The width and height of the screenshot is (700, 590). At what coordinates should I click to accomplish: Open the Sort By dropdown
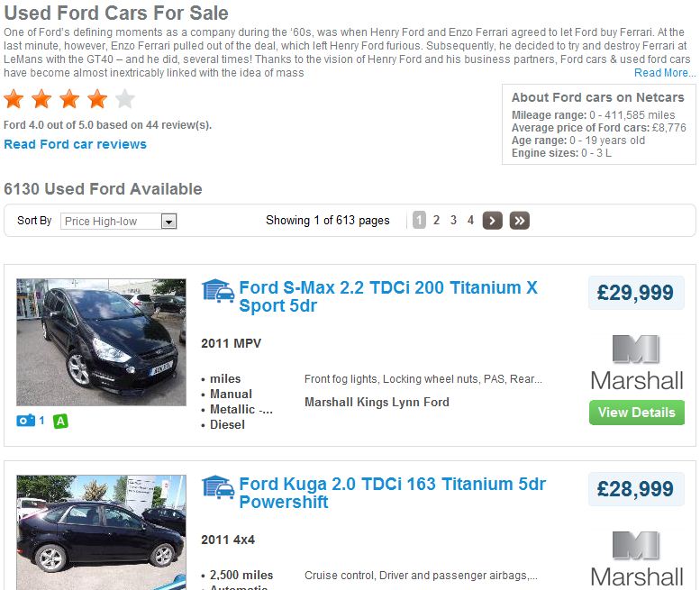118,221
